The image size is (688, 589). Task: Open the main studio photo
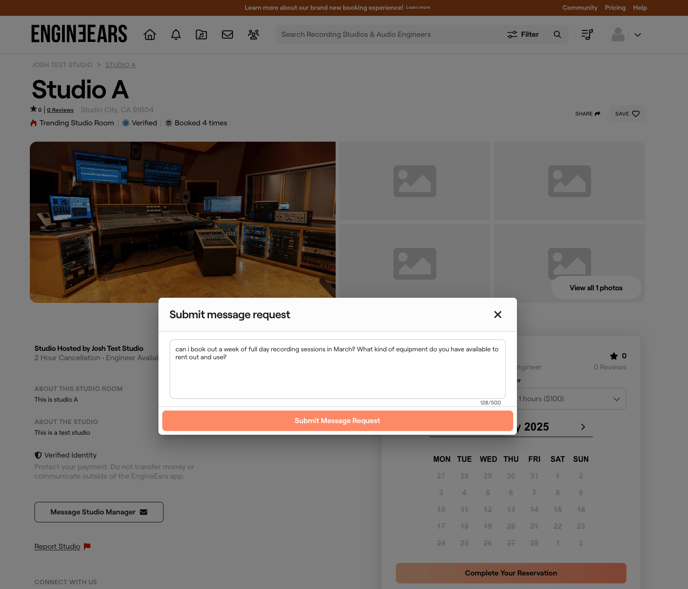[183, 221]
